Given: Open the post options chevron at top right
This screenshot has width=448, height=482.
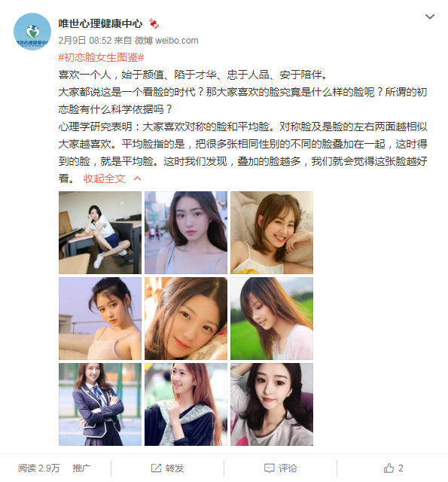Looking at the screenshot, I should click(430, 17).
